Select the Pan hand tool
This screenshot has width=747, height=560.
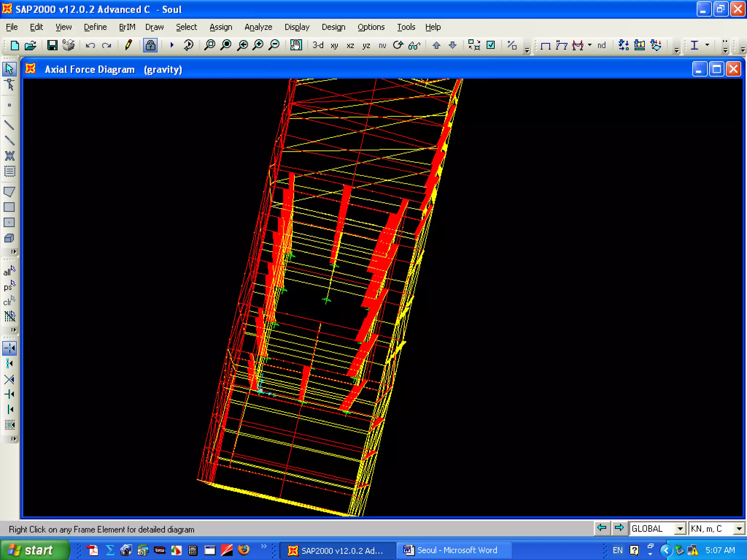(x=296, y=45)
